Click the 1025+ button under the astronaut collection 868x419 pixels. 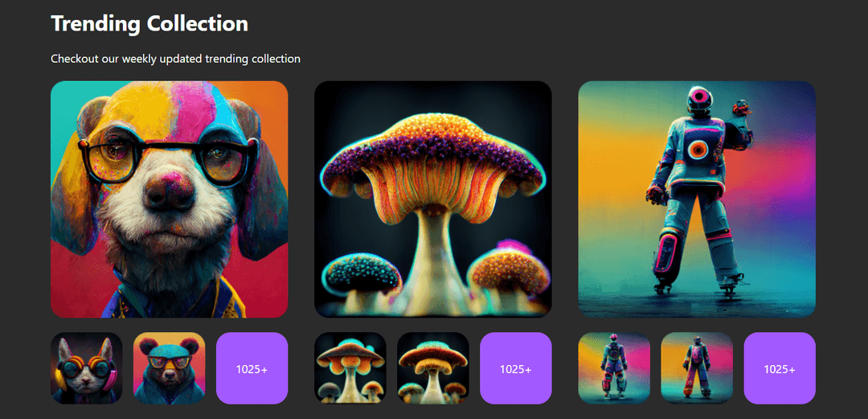779,368
